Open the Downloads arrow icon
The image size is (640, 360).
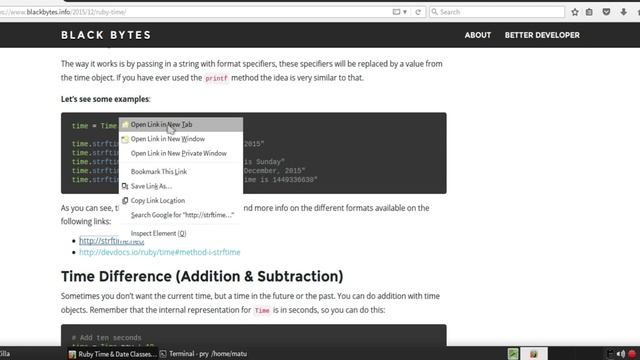[x=624, y=12]
